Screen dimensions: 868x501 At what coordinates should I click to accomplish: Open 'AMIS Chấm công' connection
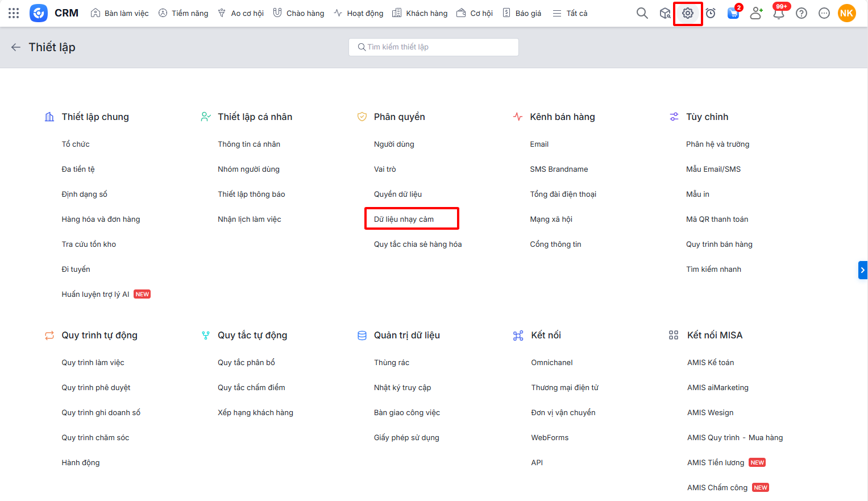717,487
